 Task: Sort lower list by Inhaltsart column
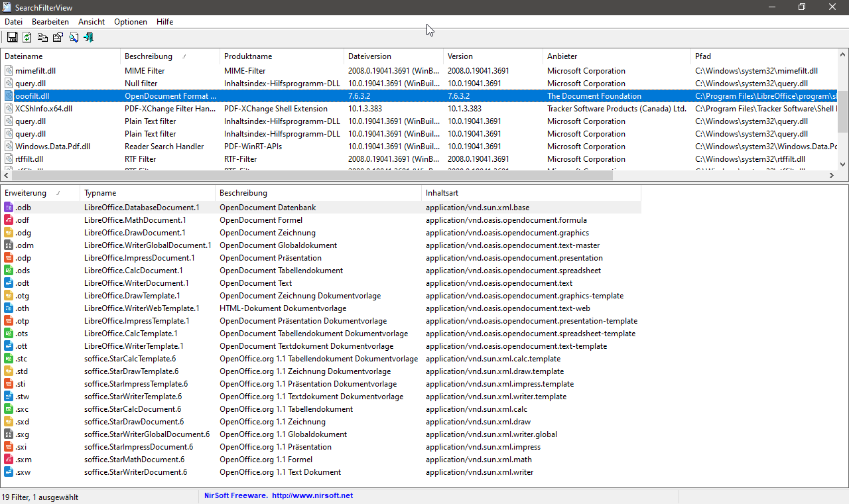(x=531, y=193)
